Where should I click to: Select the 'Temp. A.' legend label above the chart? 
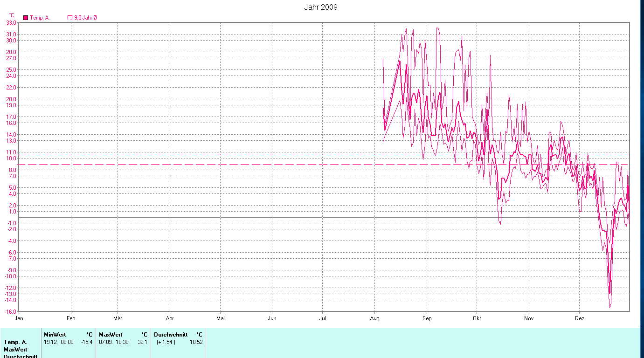tap(40, 18)
